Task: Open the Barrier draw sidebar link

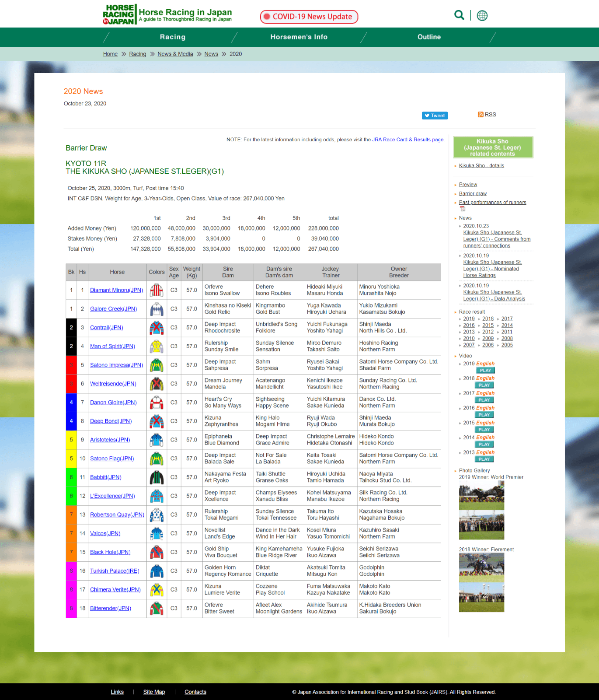Action: (473, 194)
